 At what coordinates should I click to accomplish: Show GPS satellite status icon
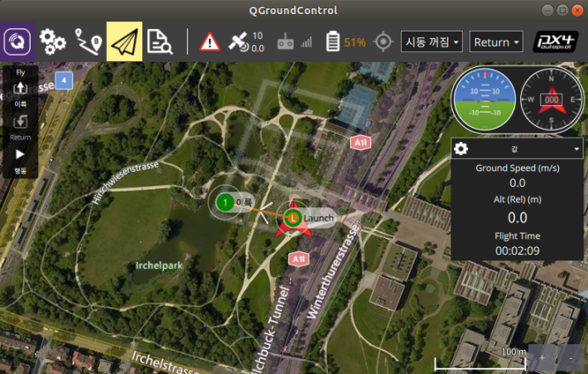pyautogui.click(x=239, y=41)
